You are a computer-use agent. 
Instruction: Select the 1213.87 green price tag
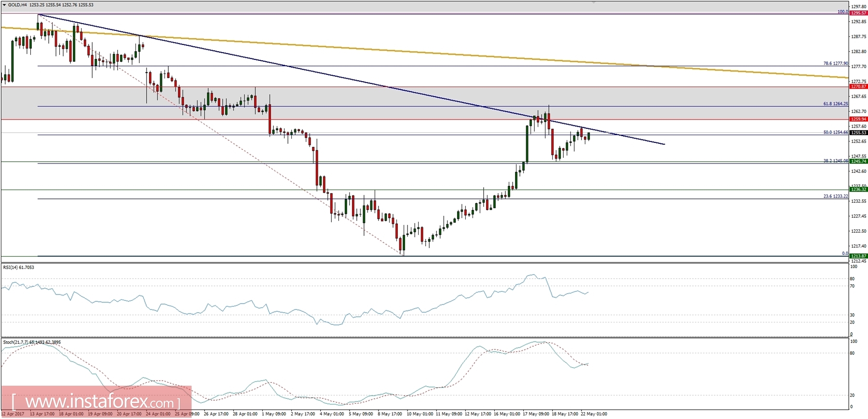tap(858, 256)
